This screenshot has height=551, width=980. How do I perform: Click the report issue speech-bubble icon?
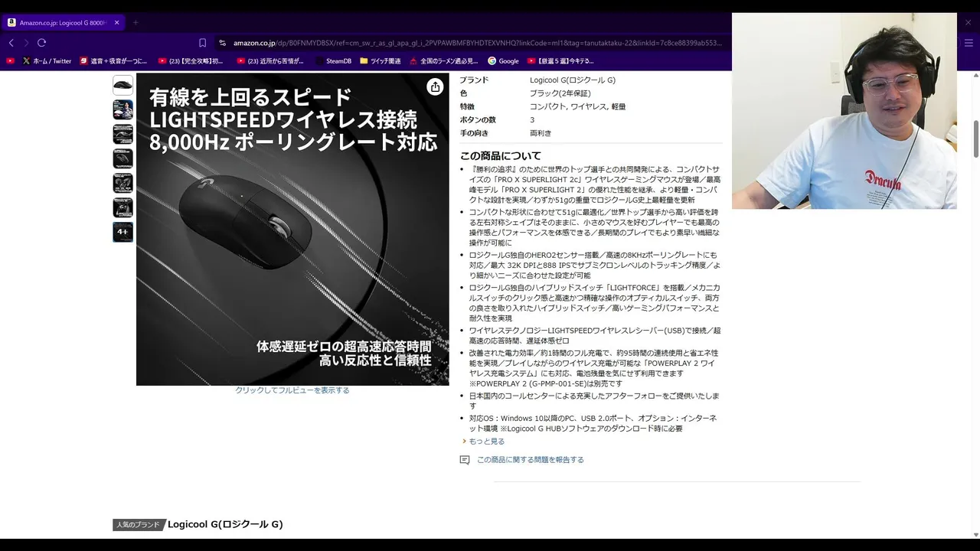(464, 460)
